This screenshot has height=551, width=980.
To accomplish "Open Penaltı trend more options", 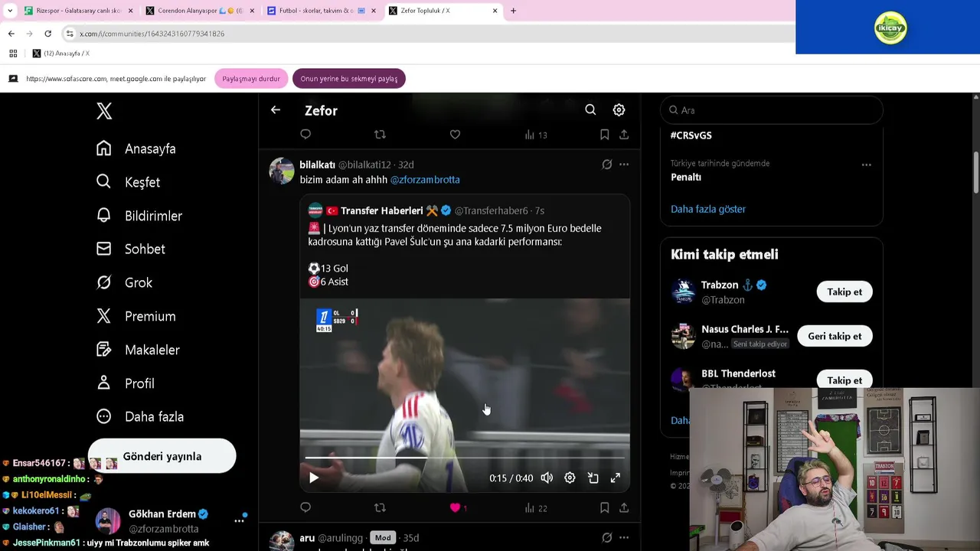I will pos(866,165).
